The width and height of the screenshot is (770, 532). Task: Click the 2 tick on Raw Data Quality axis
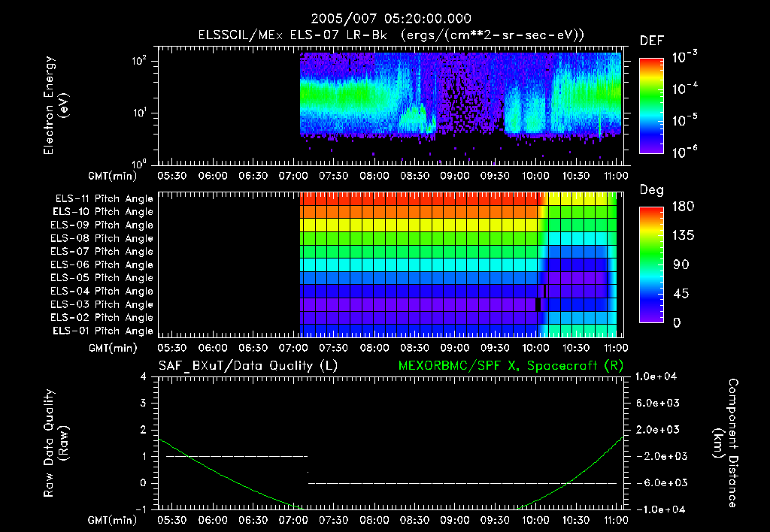click(x=144, y=429)
